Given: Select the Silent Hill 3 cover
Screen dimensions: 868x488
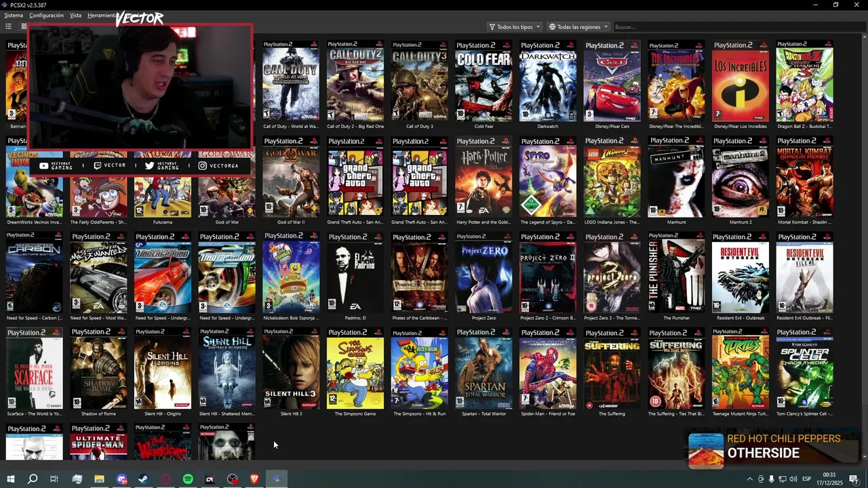Looking at the screenshot, I should pos(291,369).
